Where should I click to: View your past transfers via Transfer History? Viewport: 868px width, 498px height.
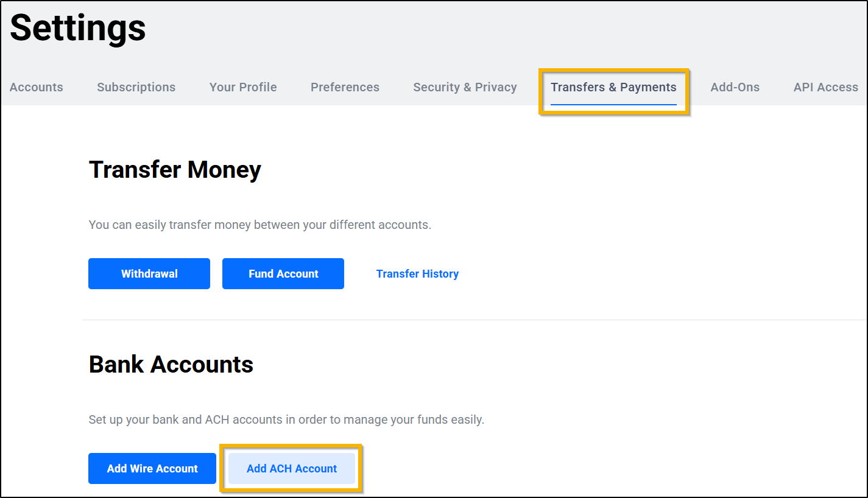click(x=417, y=273)
